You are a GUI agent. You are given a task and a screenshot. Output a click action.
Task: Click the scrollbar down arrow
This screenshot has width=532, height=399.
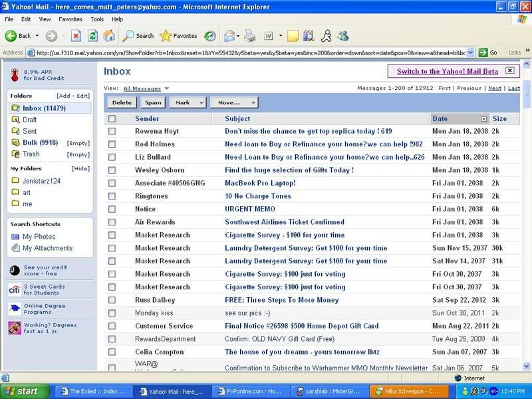point(527,366)
